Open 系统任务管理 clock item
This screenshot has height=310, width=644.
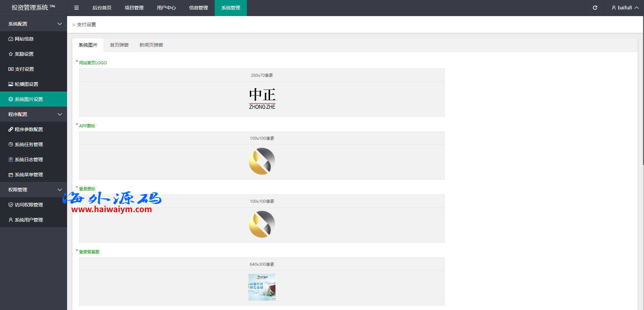[x=29, y=144]
